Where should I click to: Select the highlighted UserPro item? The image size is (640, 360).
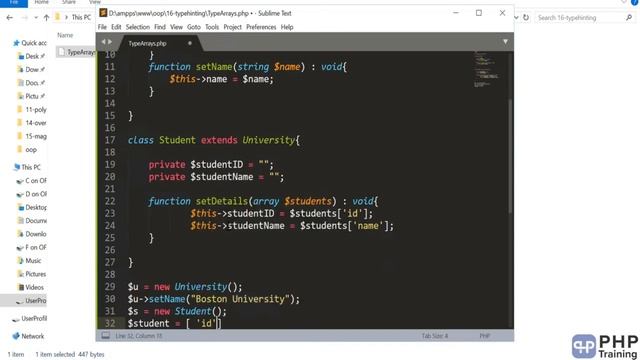click(x=23, y=301)
